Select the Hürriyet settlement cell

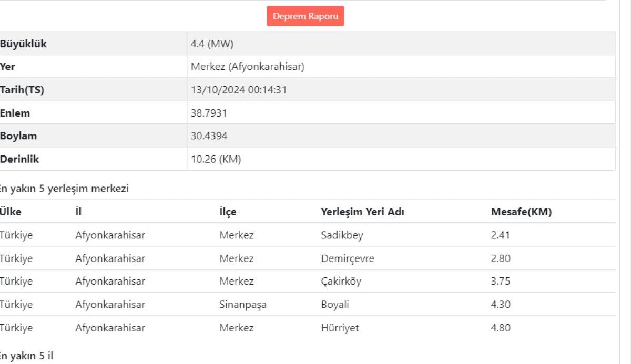pos(340,328)
